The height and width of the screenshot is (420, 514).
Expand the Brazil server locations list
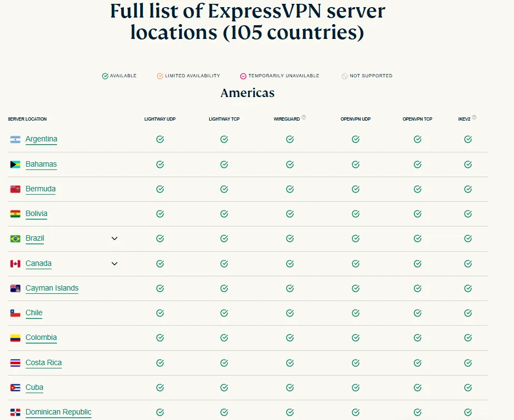coord(114,239)
